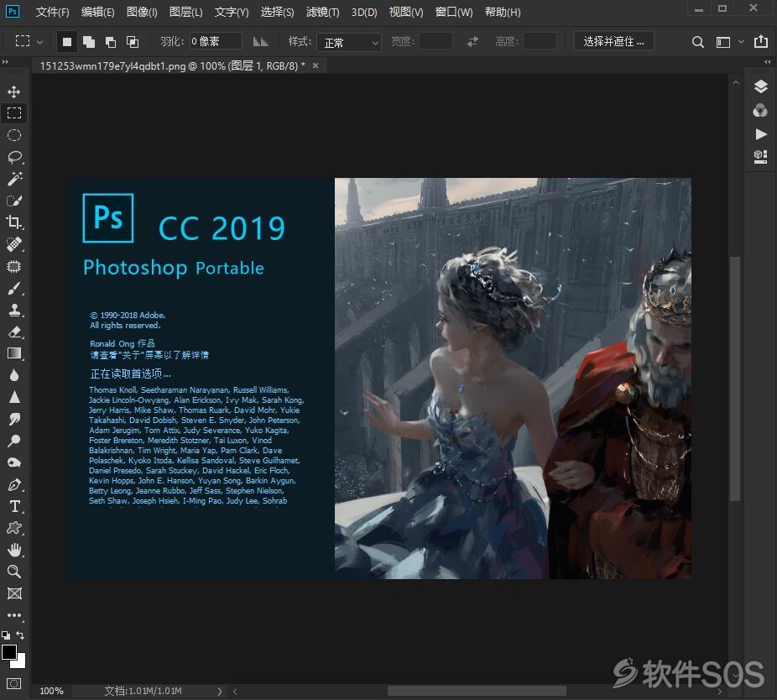Open the 图层(L) menu
This screenshot has width=777, height=700.
[185, 12]
